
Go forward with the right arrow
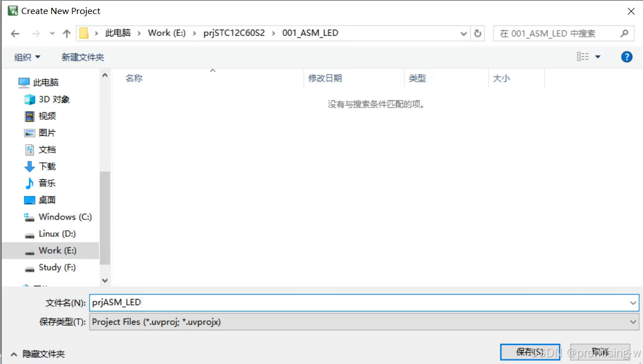click(36, 34)
